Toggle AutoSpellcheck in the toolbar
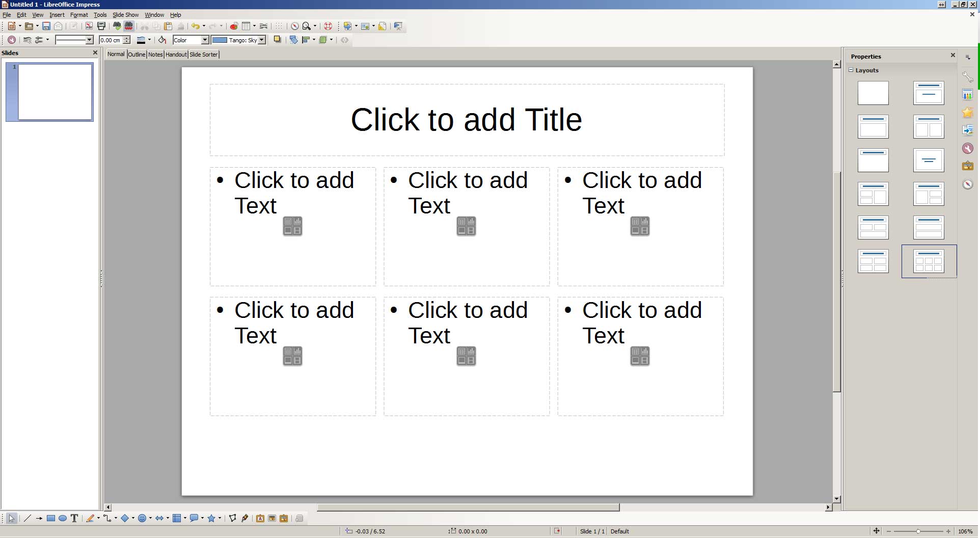980x538 pixels. tap(129, 26)
